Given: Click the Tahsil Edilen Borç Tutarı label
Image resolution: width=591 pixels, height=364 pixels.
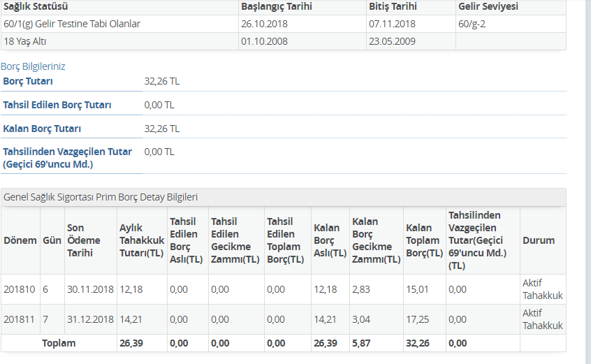Looking at the screenshot, I should point(57,105).
